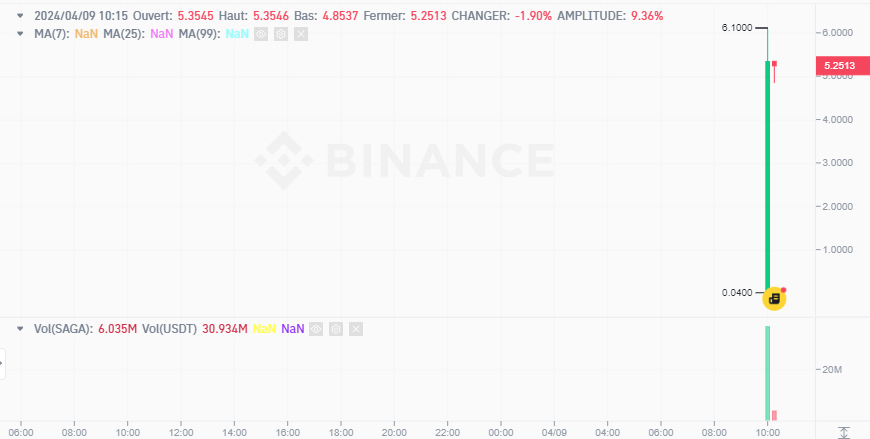Collapse the Vol(SAGA) legend arrow
The width and height of the screenshot is (870, 439).
tap(20, 328)
